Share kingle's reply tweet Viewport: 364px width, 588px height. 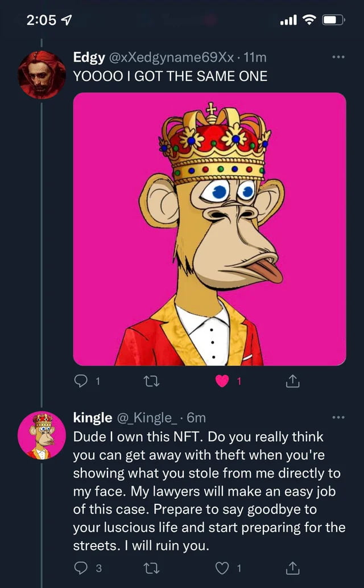click(292, 568)
